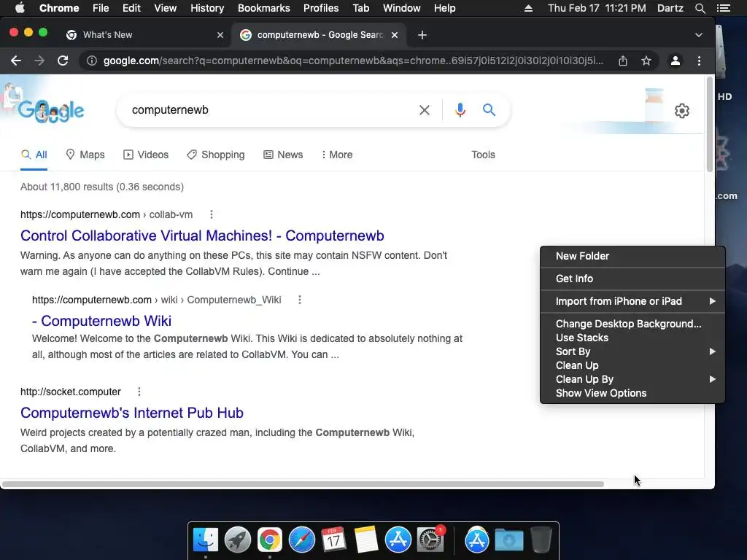
Task: Bookmark this tab with the star icon
Action: point(646,61)
